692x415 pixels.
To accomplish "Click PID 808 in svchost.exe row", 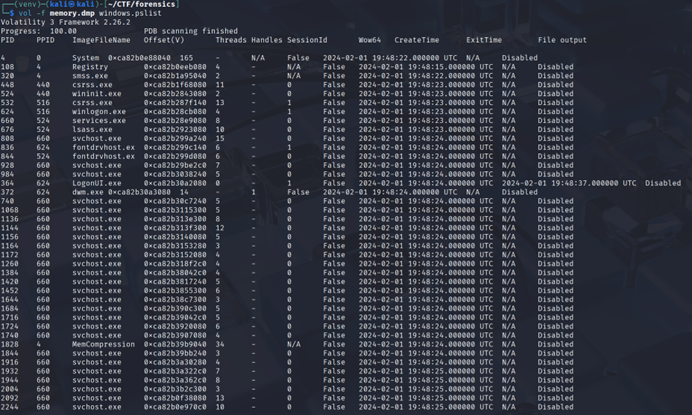I will [x=8, y=139].
